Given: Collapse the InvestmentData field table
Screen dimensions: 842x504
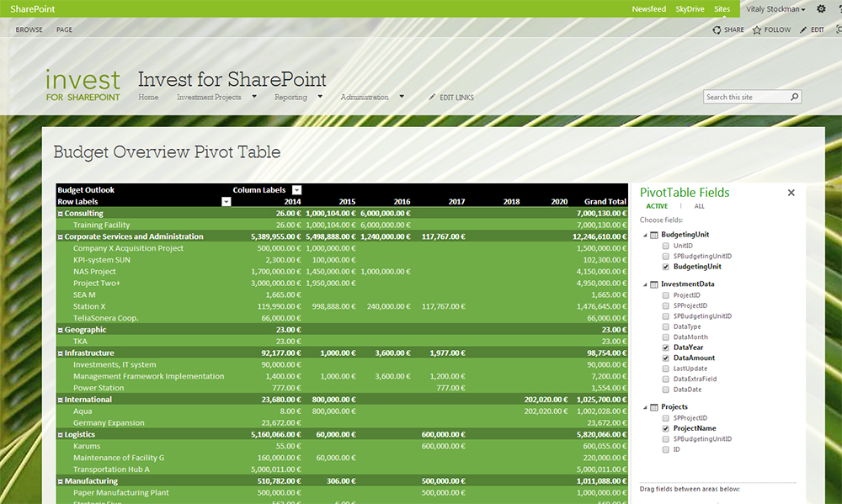Looking at the screenshot, I should click(x=645, y=284).
